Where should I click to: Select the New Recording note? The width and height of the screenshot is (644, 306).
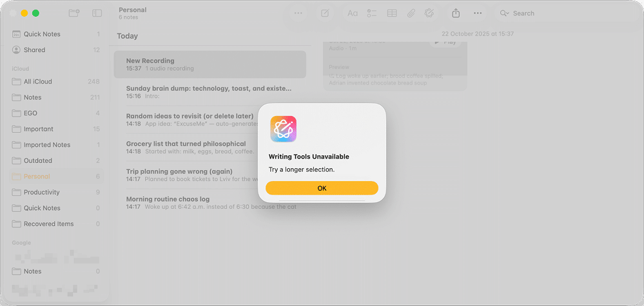(210, 64)
